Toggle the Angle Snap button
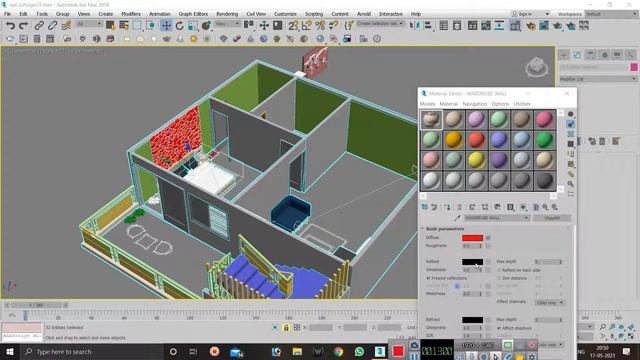Viewport: 640px width, 360px height. [x=307, y=26]
